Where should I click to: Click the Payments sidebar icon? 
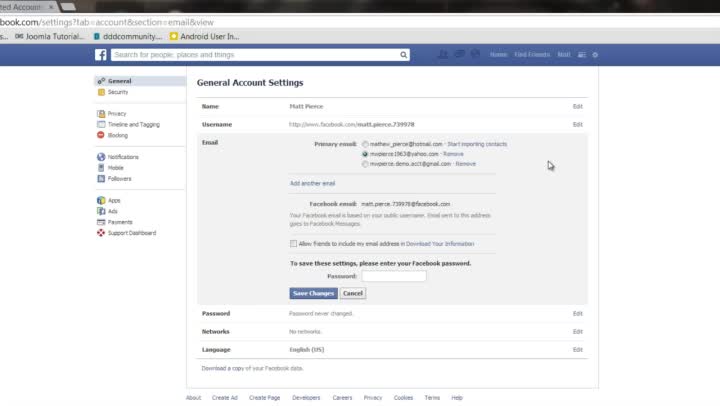click(101, 222)
